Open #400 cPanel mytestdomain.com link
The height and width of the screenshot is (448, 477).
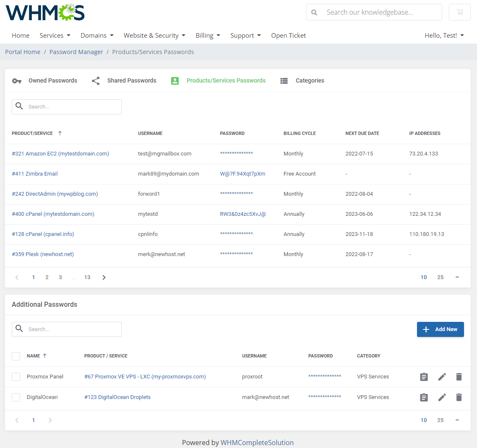coord(53,214)
